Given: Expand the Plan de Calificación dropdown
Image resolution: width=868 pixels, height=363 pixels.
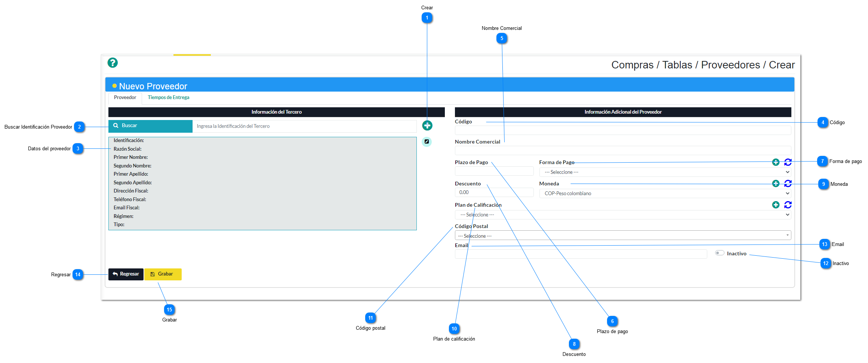Looking at the screenshot, I should 623,215.
